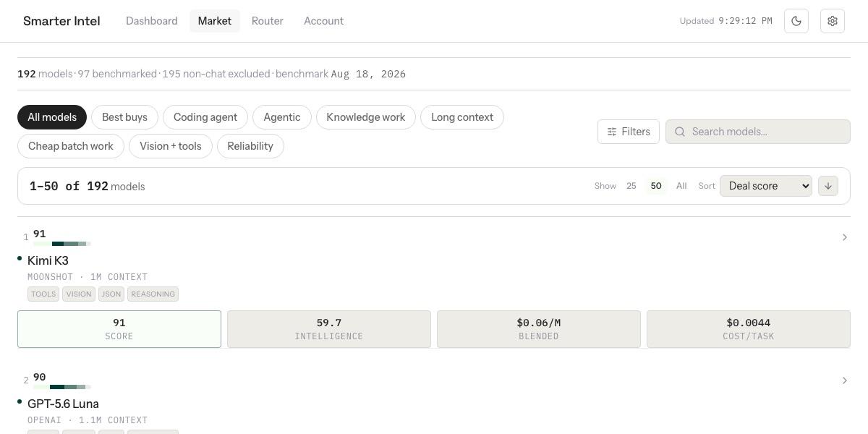
Task: Open the Filters panel
Action: pyautogui.click(x=629, y=132)
